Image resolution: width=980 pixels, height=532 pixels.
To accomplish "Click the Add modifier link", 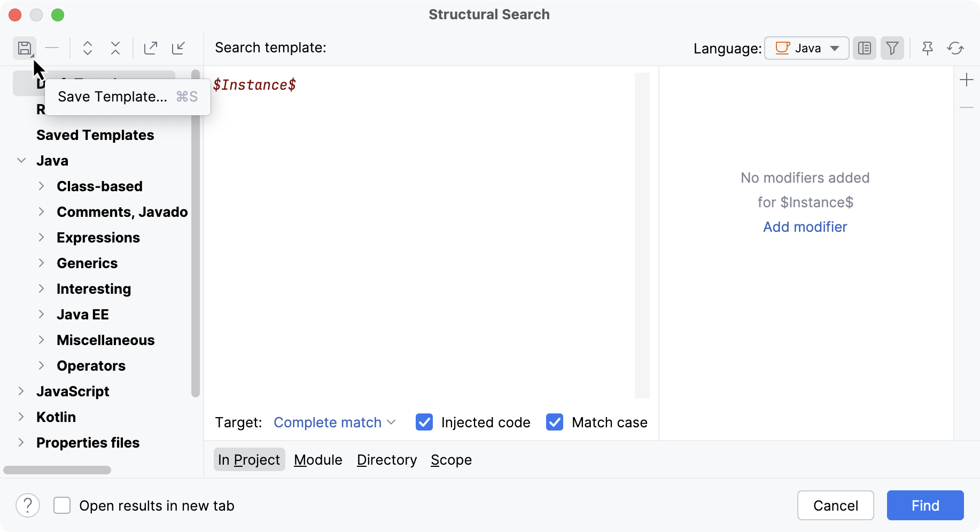I will tap(805, 227).
